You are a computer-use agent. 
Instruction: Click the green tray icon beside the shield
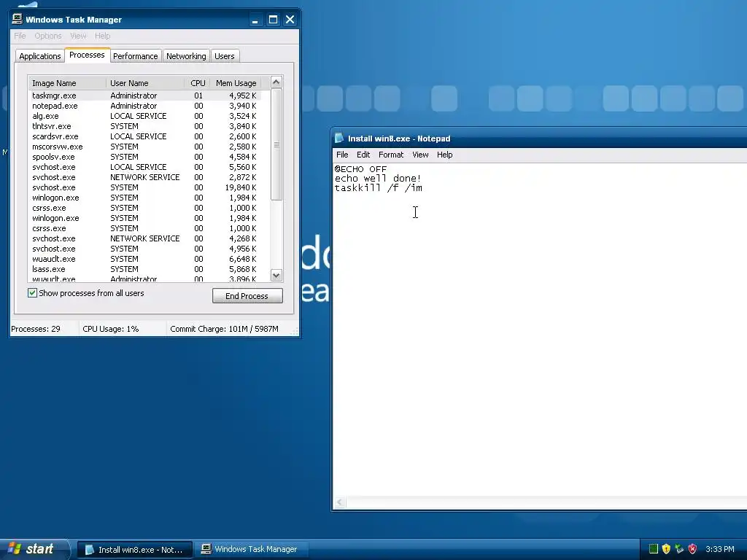pos(654,549)
